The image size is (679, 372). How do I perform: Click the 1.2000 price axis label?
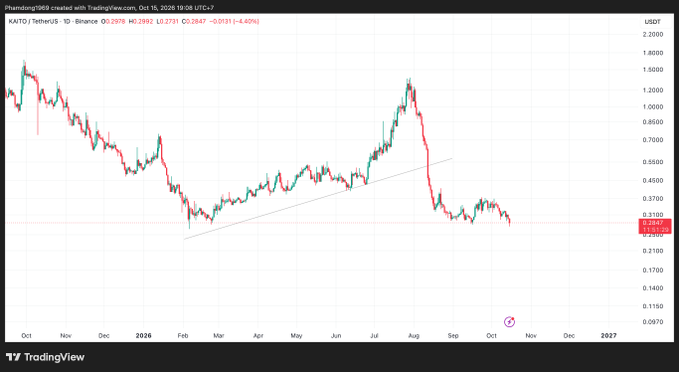[x=653, y=90]
